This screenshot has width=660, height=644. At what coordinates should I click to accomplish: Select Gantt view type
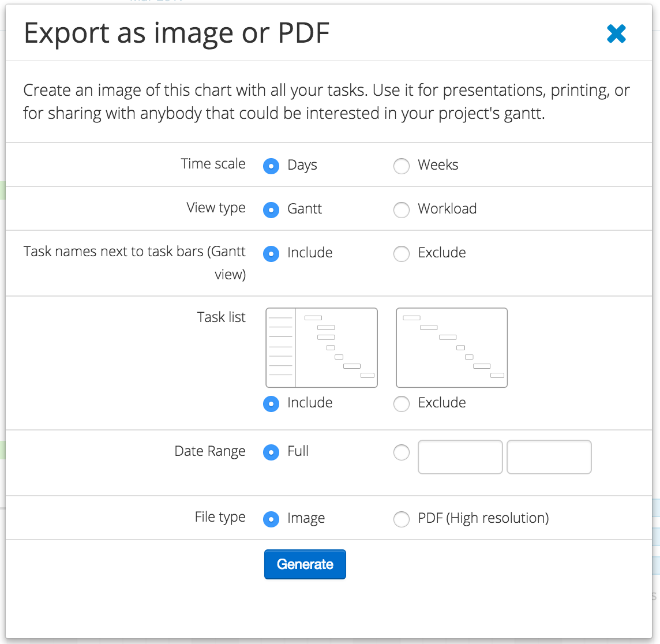coord(271,209)
